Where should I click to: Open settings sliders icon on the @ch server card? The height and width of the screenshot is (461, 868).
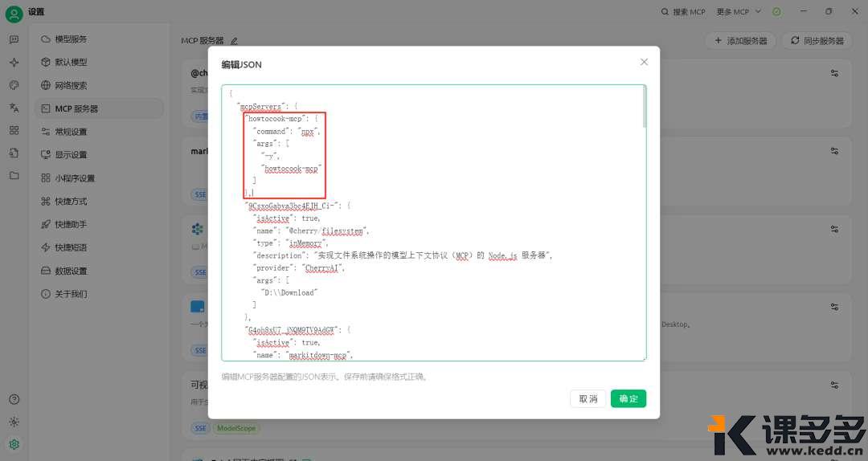pyautogui.click(x=834, y=73)
